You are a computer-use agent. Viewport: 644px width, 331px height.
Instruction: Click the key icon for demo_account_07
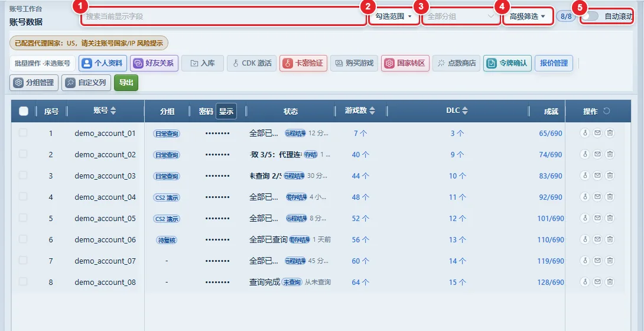(x=585, y=260)
